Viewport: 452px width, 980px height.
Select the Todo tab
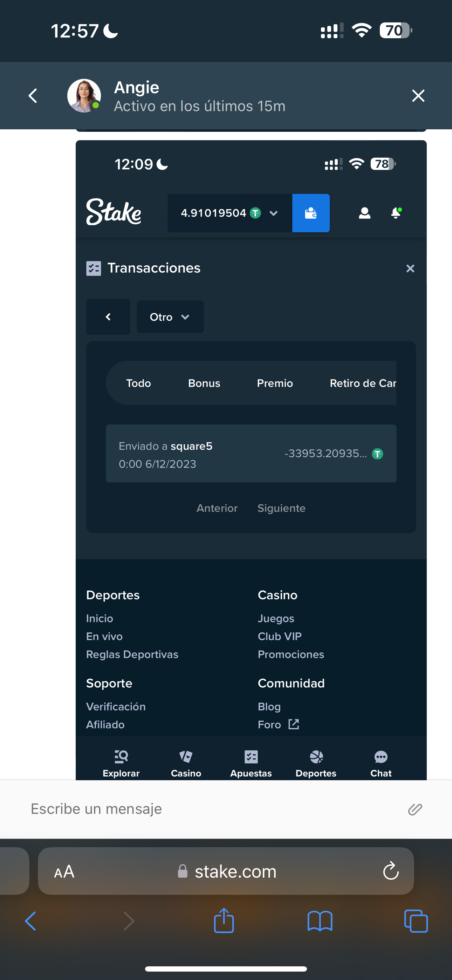pos(138,383)
